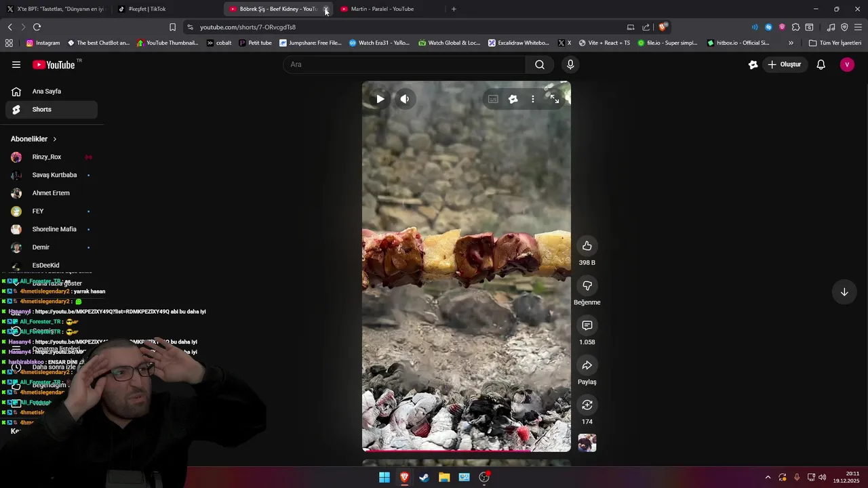Expand Abonelikler subscriptions chevron
The width and height of the screenshot is (868, 488).
(55, 139)
